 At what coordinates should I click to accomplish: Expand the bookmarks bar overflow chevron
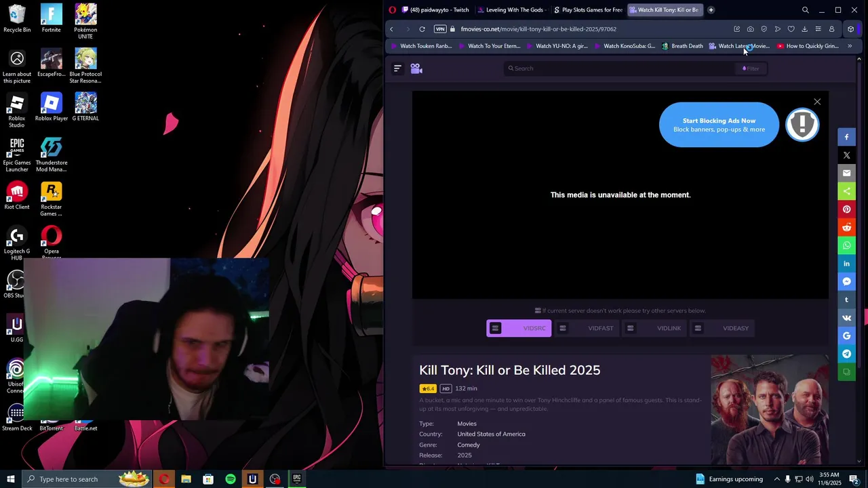(x=850, y=46)
